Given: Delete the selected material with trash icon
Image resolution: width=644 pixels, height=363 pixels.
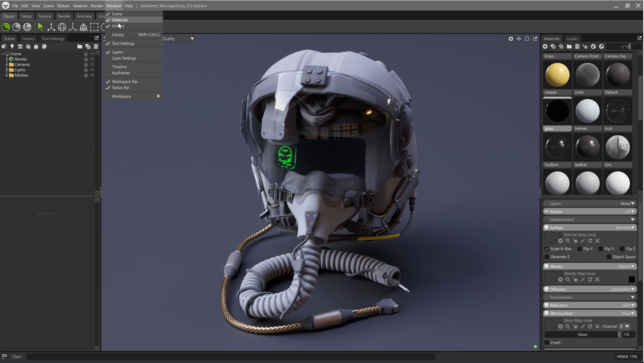Looking at the screenshot, I should (577, 46).
